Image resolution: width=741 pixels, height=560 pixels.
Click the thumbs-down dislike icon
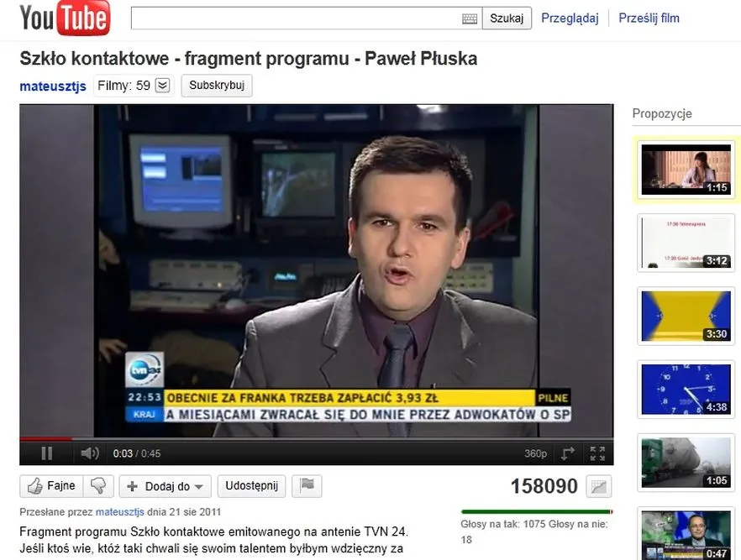(x=99, y=486)
